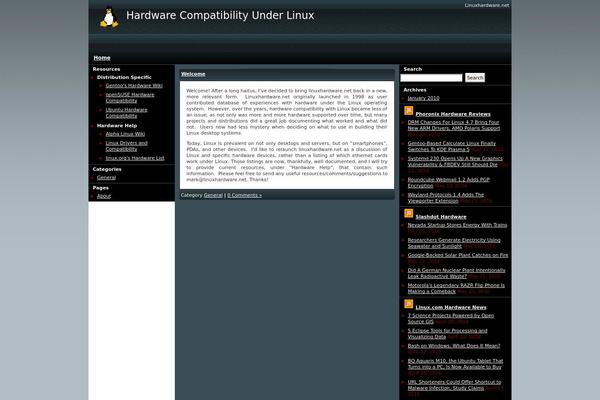Screen dimensions: 600x400
Task: Click the Hardware Help heading
Action: pos(117,126)
